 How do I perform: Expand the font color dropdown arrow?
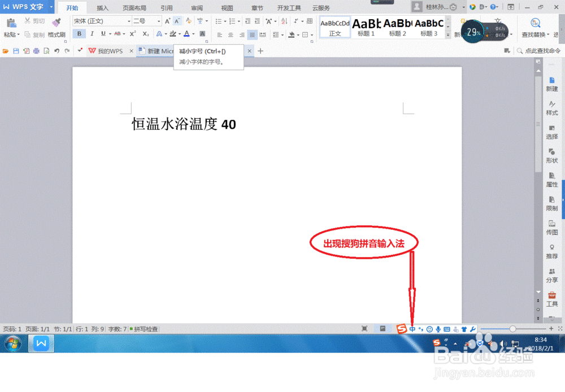[x=194, y=34]
